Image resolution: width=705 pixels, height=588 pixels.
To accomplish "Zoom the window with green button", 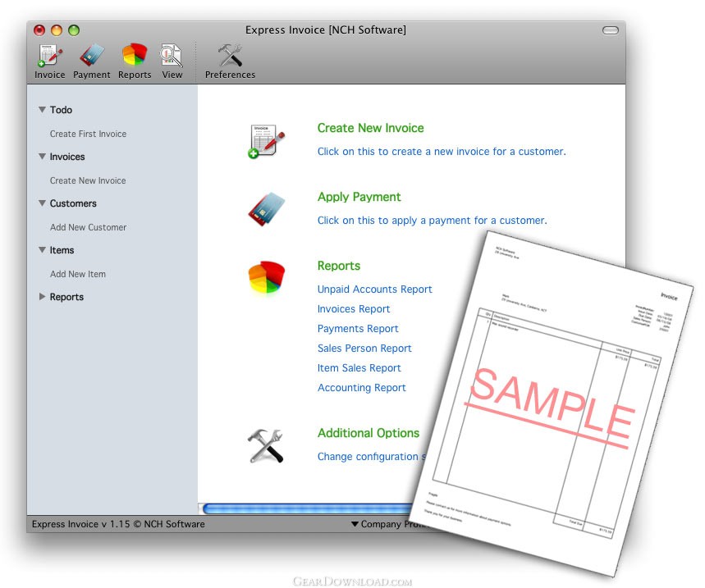I will click(x=74, y=30).
